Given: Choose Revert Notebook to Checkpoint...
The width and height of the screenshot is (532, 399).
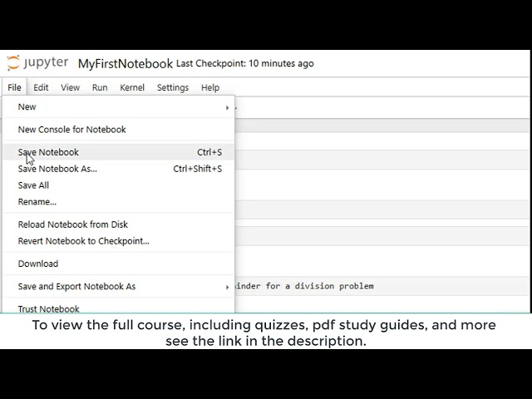Looking at the screenshot, I should pyautogui.click(x=118, y=241).
